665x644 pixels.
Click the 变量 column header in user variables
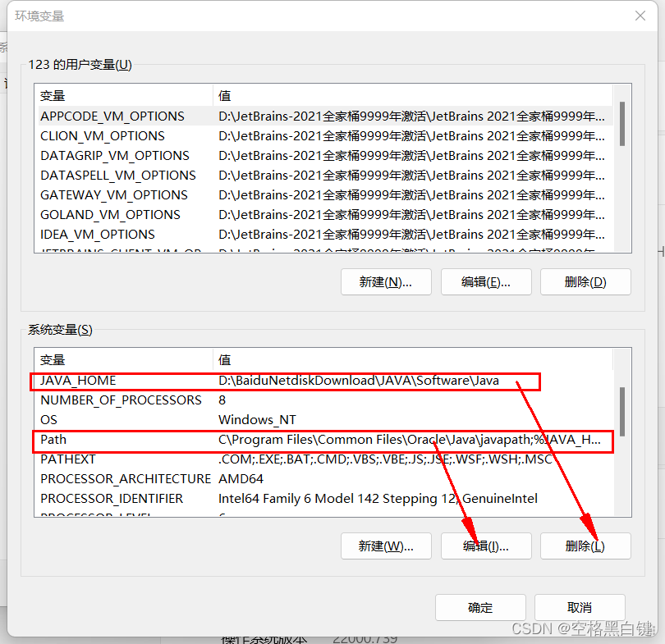[124, 96]
